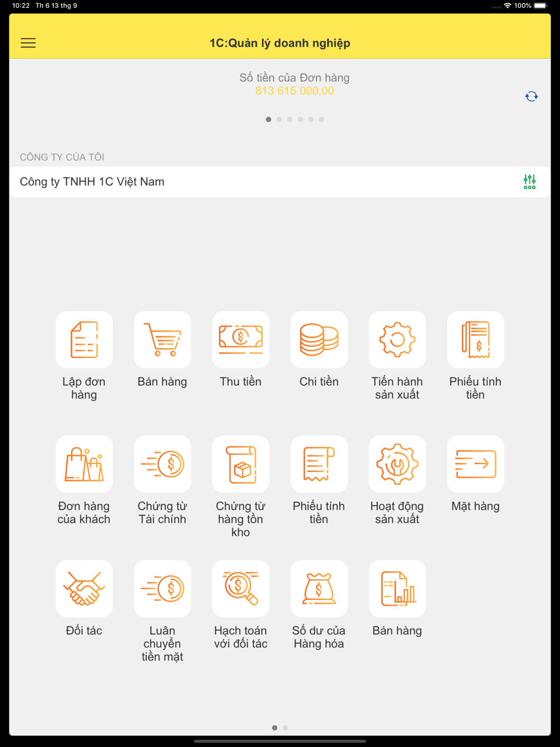Image resolution: width=560 pixels, height=747 pixels.
Task: Open company filter settings icon
Action: click(529, 181)
